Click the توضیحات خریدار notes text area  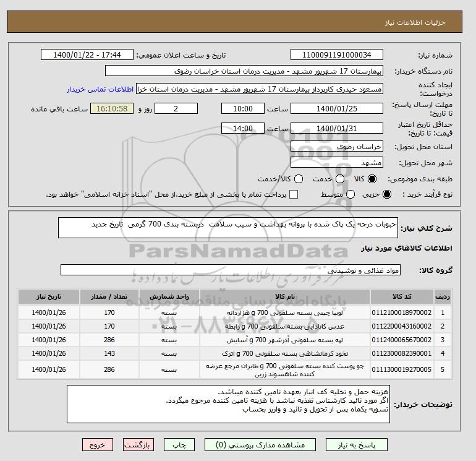[x=228, y=404]
